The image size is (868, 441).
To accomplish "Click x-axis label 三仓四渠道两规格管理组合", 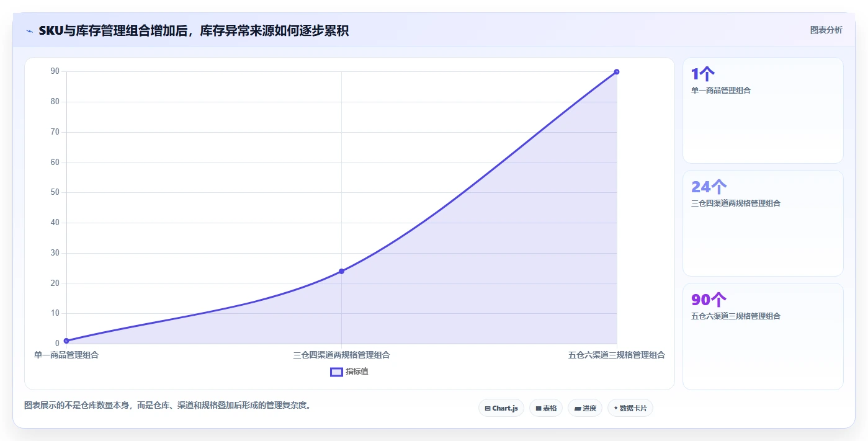I will 341,355.
